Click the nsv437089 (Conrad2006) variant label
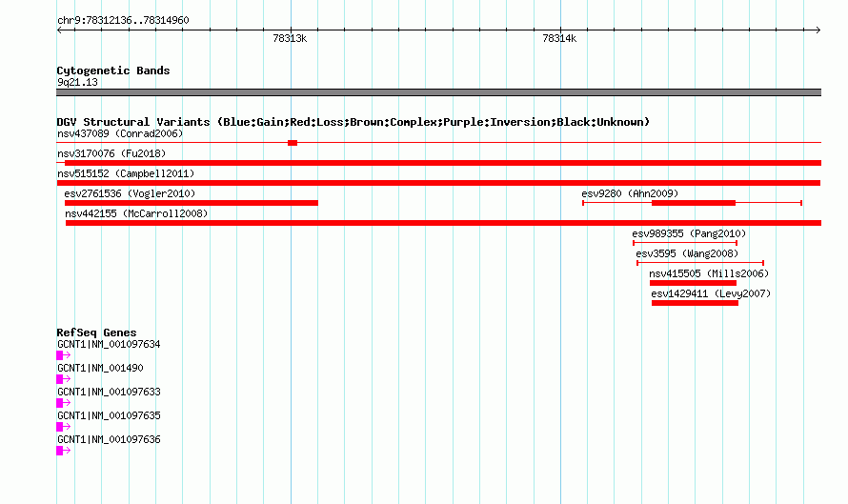This screenshot has height=504, width=848. coord(120,133)
